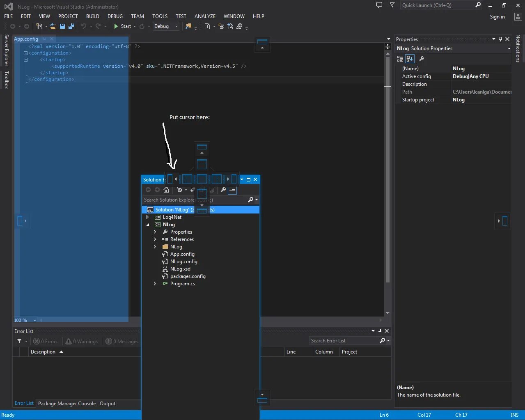Click the filter funnel icon in title bar
This screenshot has height=420, width=525.
tap(392, 5)
